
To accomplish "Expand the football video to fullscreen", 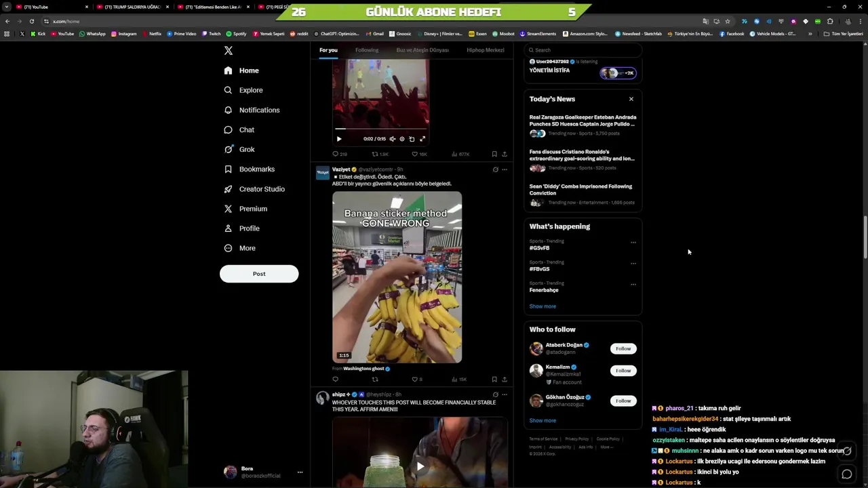I will [422, 139].
